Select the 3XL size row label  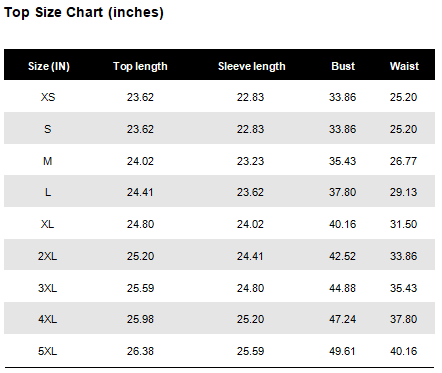[47, 288]
